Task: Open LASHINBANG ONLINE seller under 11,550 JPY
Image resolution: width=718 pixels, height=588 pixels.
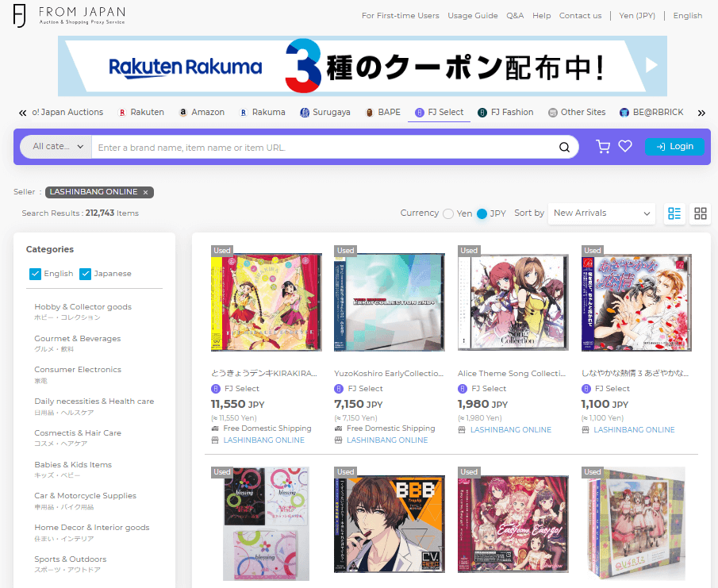Action: click(x=263, y=440)
